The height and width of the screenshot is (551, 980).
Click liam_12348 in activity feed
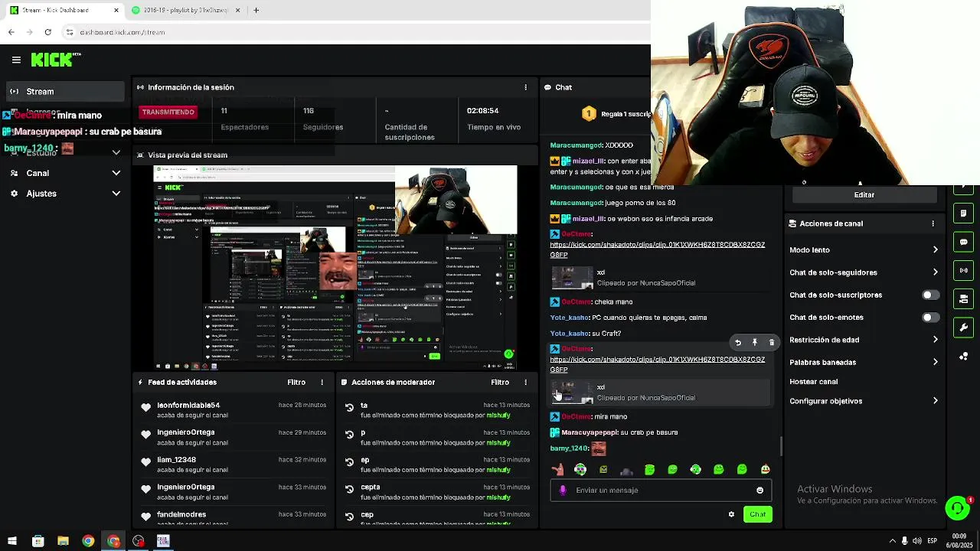click(176, 460)
